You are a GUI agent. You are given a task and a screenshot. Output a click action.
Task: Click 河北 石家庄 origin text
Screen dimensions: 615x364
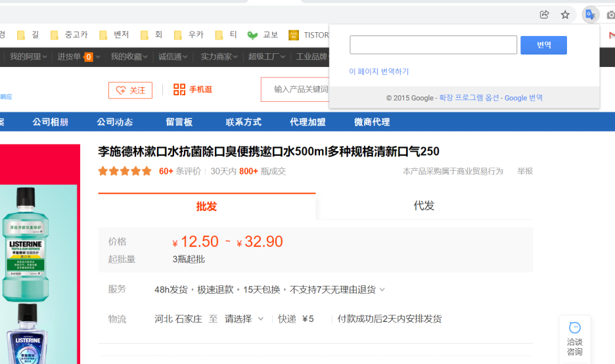point(178,319)
